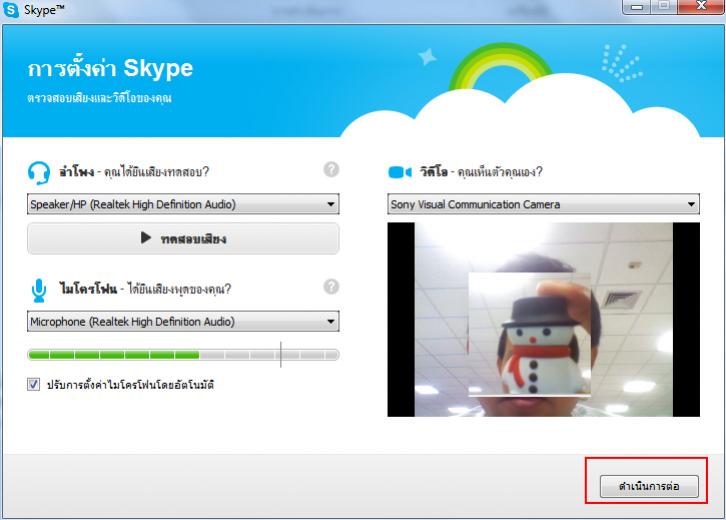The image size is (726, 520).
Task: Open the Microphone Realtek audio dropdown
Action: [183, 321]
